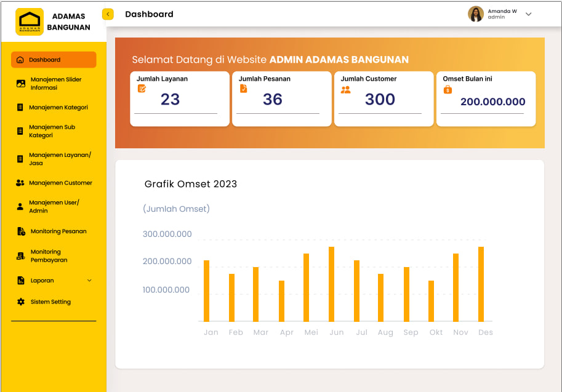Click the Nov bar in chart
The height and width of the screenshot is (392, 562).
456,287
